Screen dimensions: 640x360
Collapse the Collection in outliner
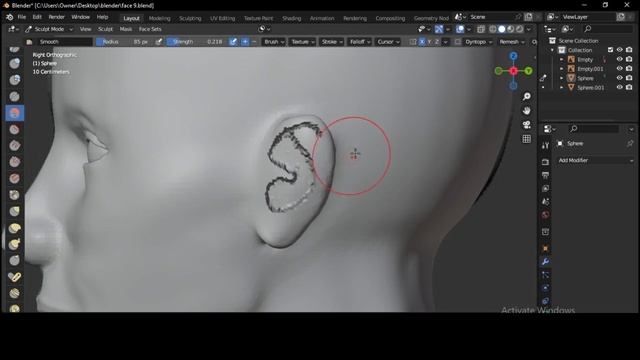coord(553,50)
